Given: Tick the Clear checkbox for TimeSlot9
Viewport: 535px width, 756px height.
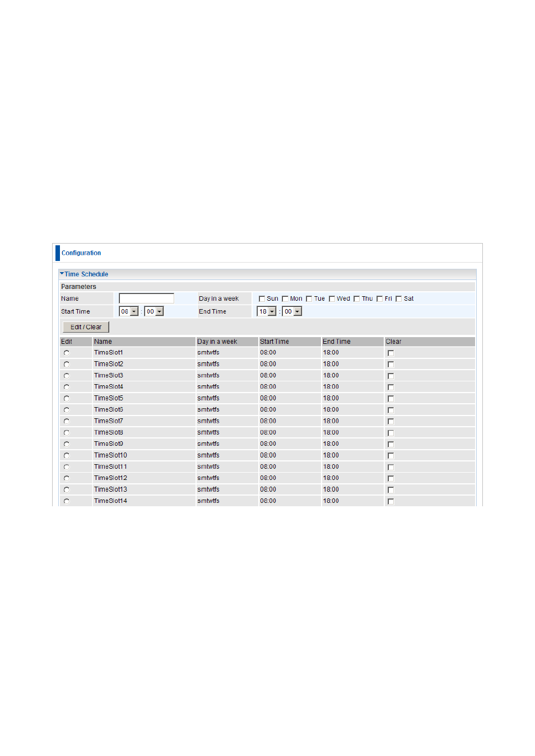Looking at the screenshot, I should (390, 445).
